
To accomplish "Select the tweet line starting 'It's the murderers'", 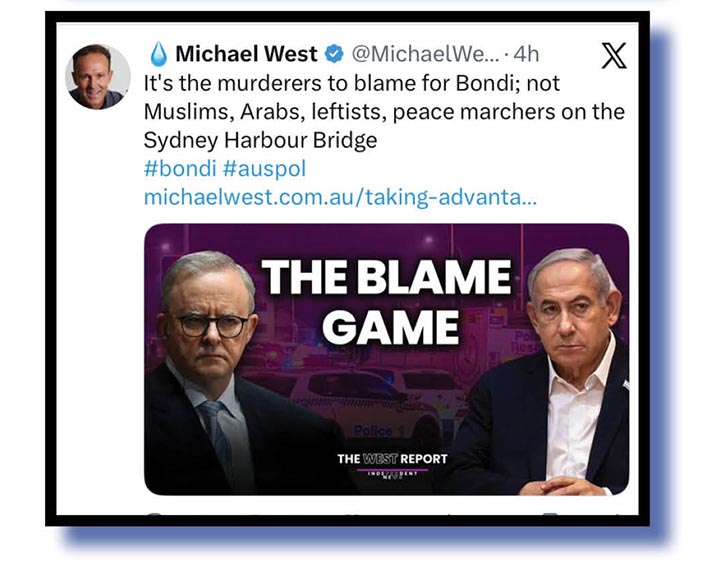I will click(352, 84).
